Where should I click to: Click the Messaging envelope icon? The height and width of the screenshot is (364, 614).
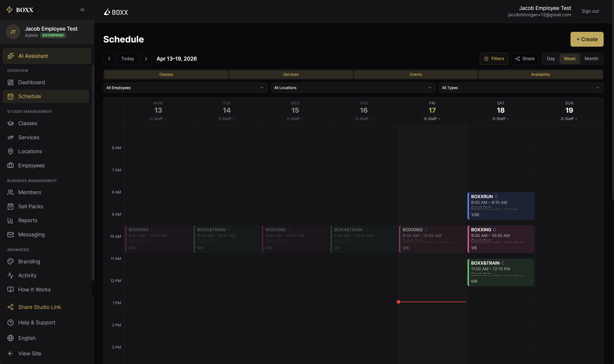10,234
